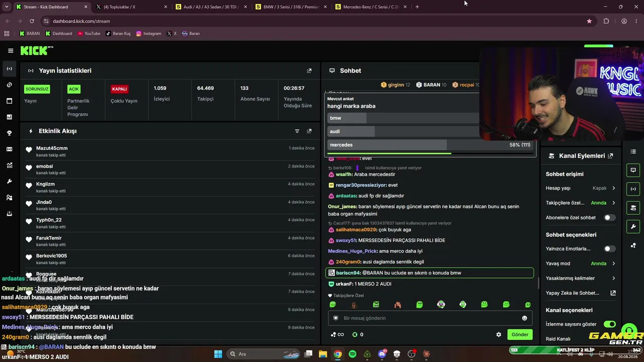644x362 pixels.
Task: Filter the Etkinlik Akışı activity feed
Action: [297, 131]
